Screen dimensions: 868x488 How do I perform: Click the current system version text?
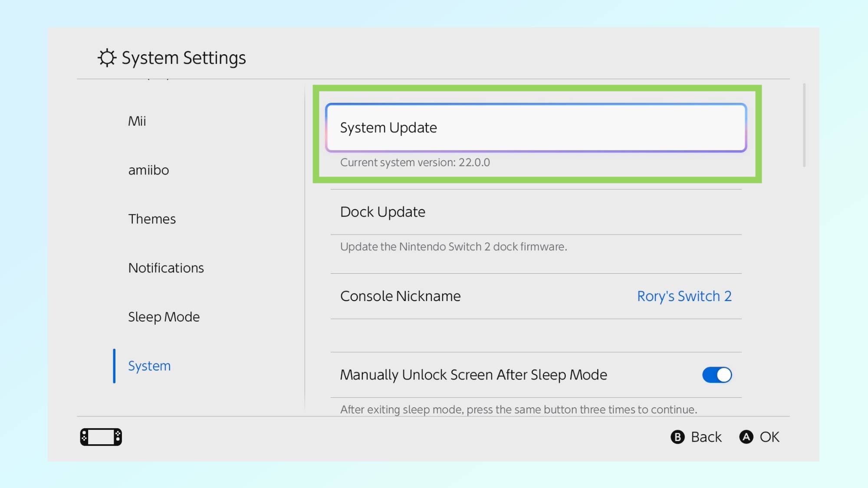tap(415, 162)
